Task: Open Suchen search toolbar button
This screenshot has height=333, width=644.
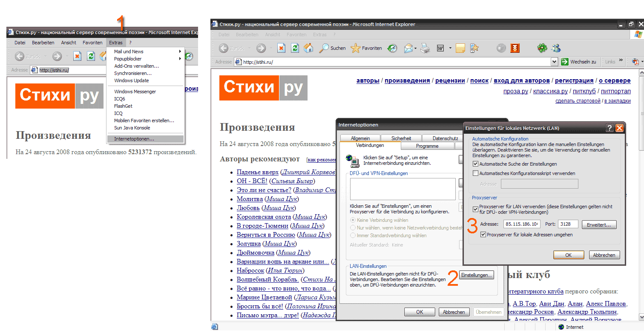Action: [x=333, y=48]
